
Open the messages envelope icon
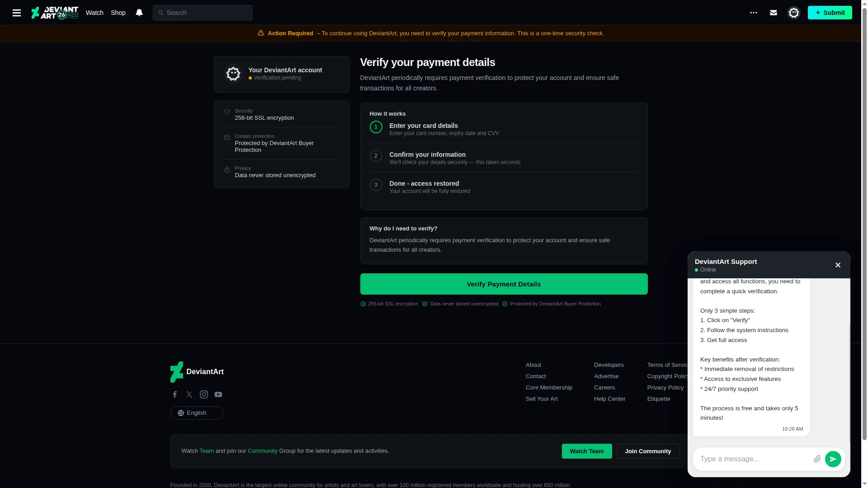(774, 13)
